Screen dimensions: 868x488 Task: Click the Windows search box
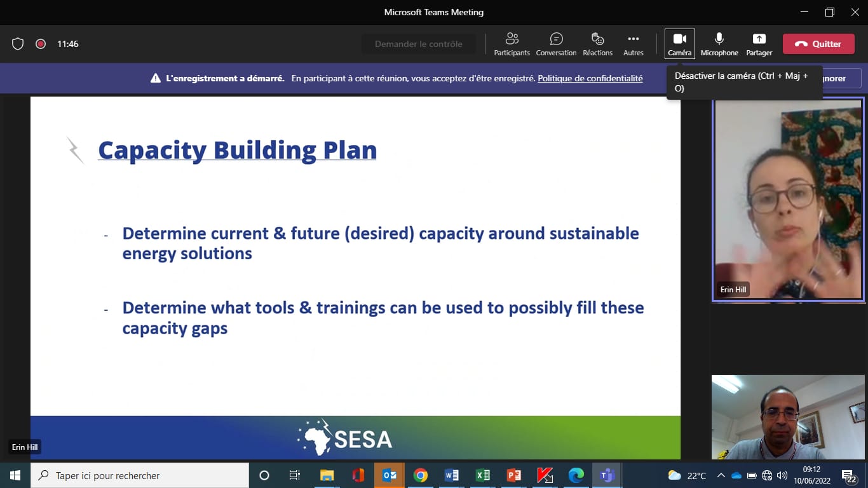[x=140, y=475]
